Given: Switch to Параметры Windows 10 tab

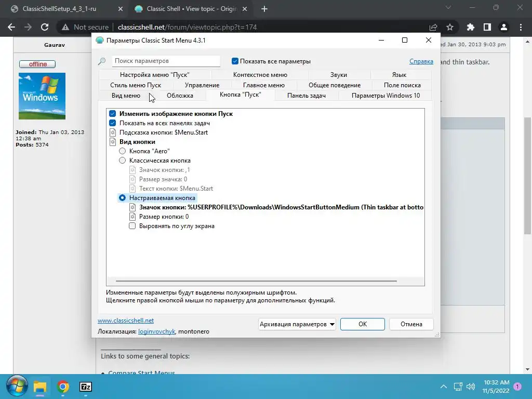Looking at the screenshot, I should click(x=385, y=96).
